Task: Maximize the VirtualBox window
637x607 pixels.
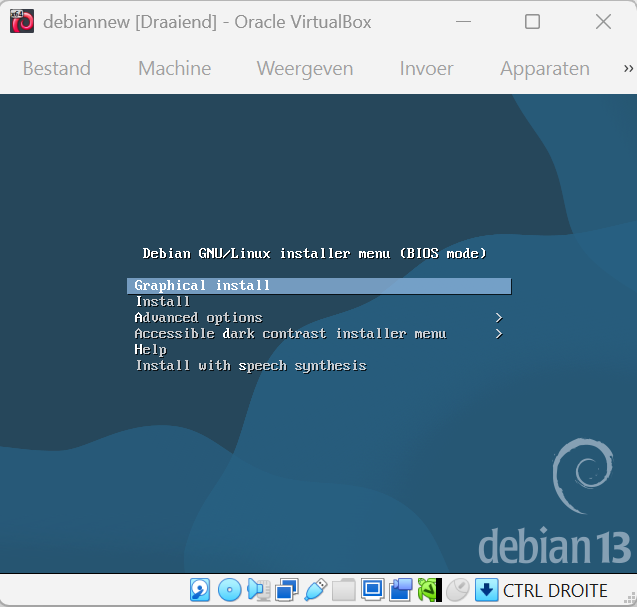Action: tap(532, 22)
